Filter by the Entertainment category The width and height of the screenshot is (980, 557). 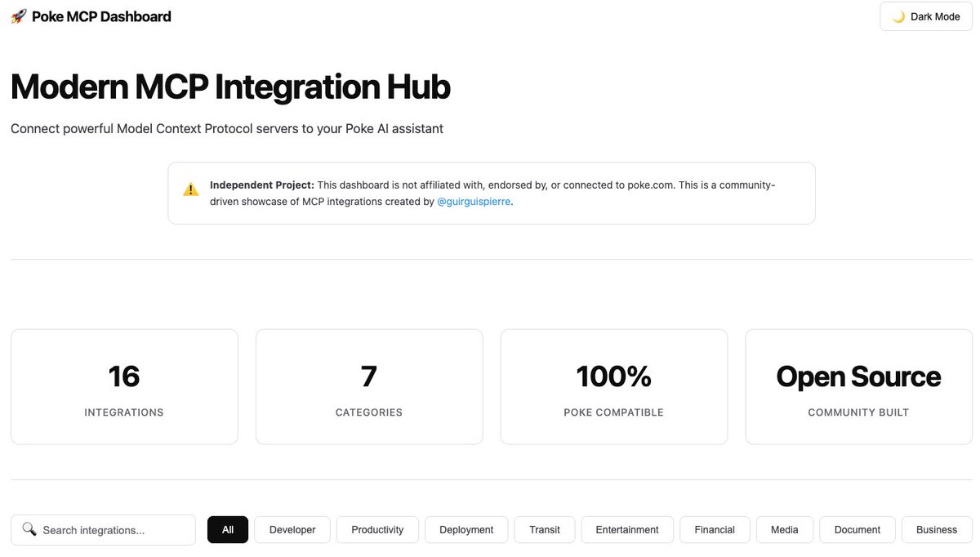point(627,530)
